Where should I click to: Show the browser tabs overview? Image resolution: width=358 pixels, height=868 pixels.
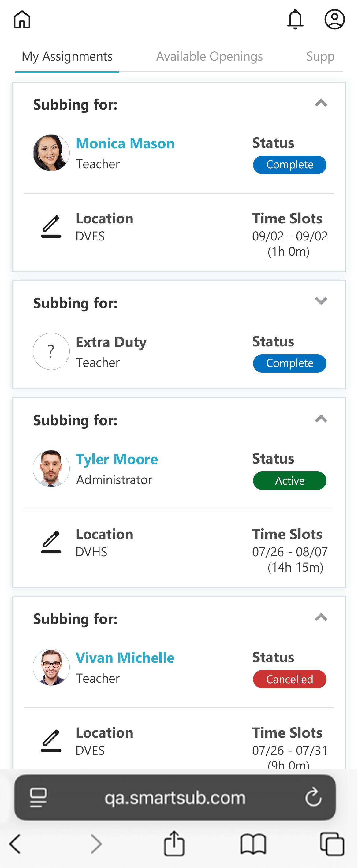(332, 844)
